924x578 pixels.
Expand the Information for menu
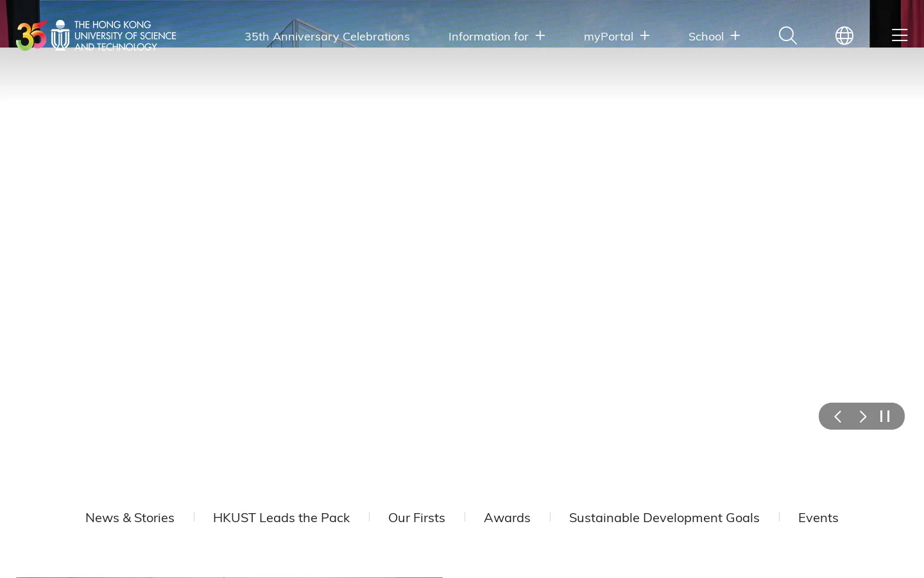[x=497, y=37]
